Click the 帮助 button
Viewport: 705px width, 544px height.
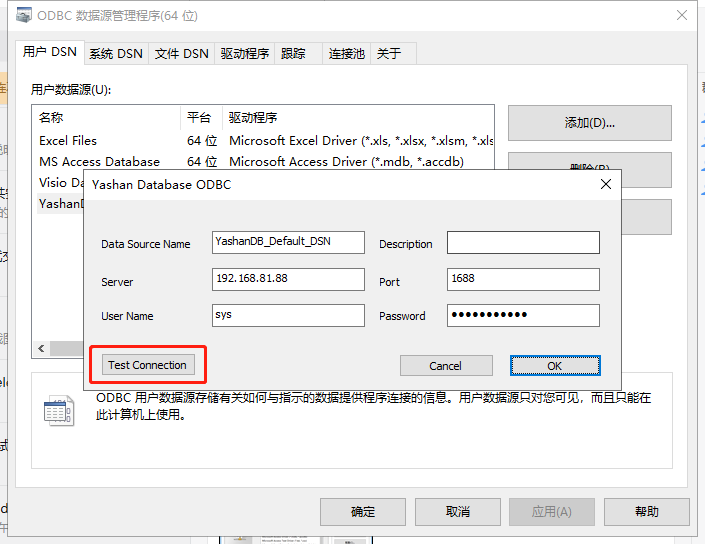click(x=646, y=511)
